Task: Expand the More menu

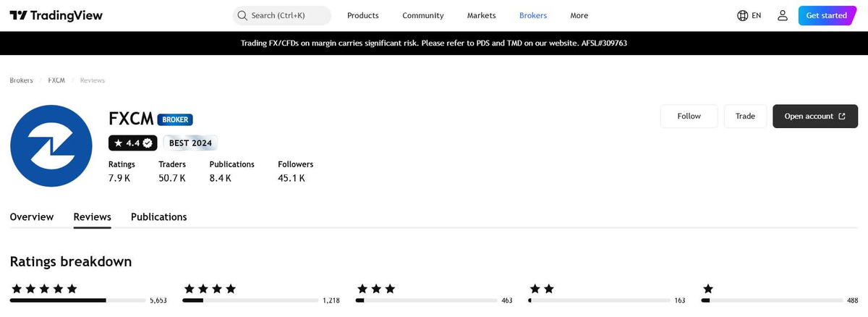Action: point(579,15)
